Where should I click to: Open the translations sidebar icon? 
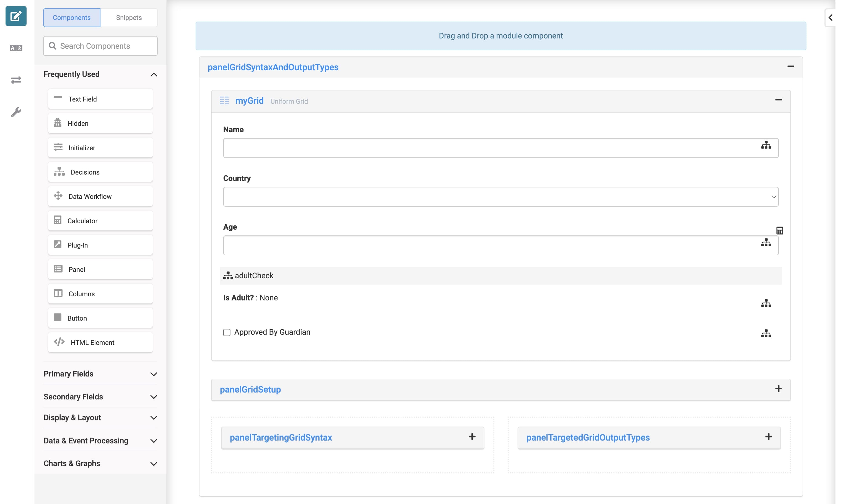16,48
